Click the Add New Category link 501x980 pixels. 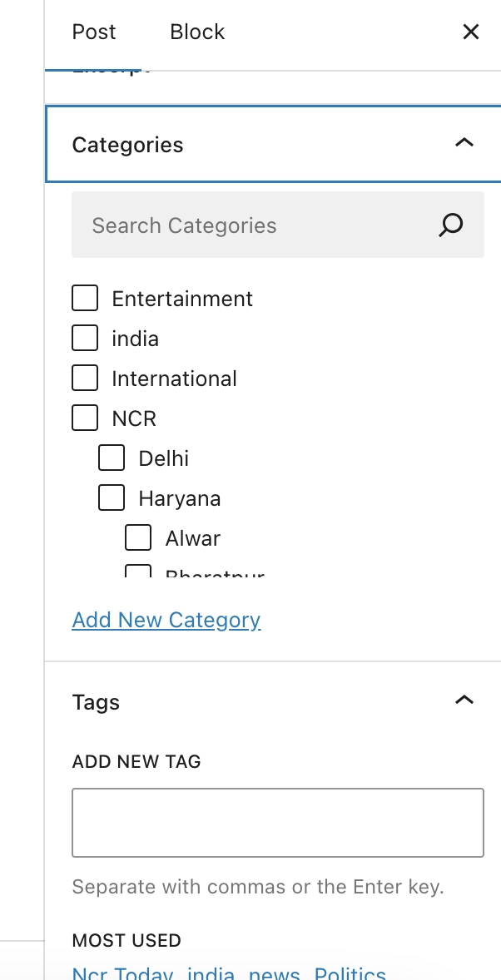click(x=166, y=620)
